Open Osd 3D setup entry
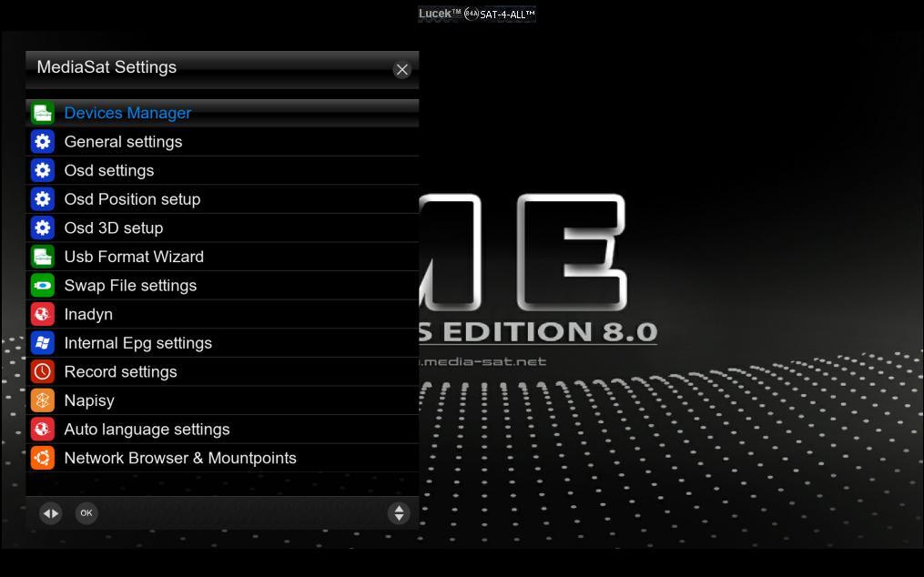The image size is (924, 577). 222,228
